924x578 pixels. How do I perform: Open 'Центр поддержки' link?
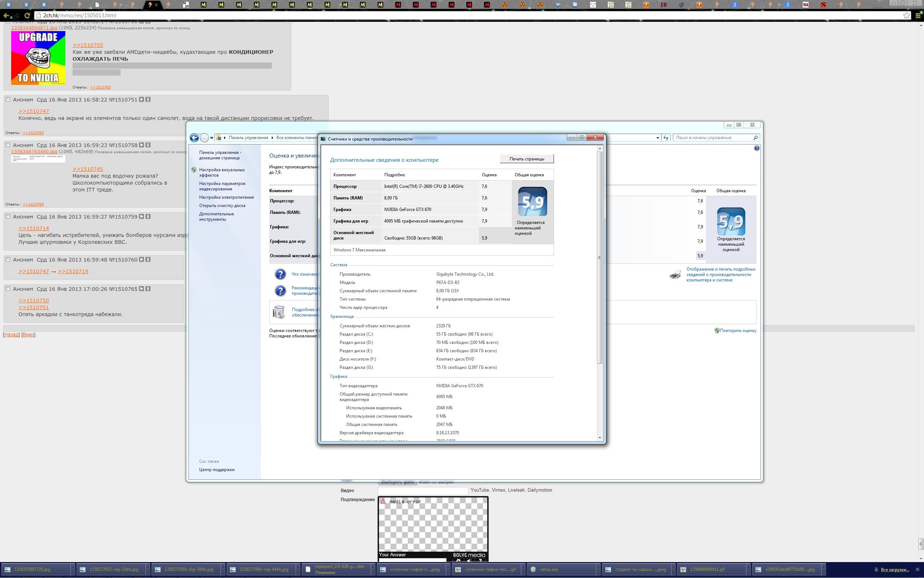coord(217,470)
